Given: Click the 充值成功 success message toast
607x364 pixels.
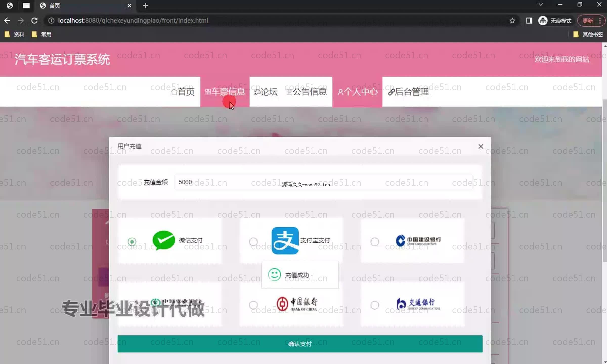Looking at the screenshot, I should tap(300, 275).
